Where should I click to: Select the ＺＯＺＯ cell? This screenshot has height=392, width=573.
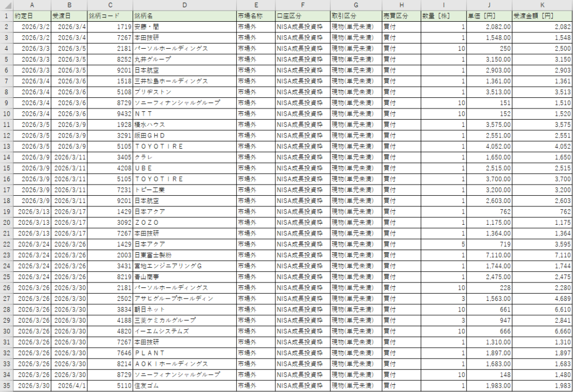coord(184,223)
